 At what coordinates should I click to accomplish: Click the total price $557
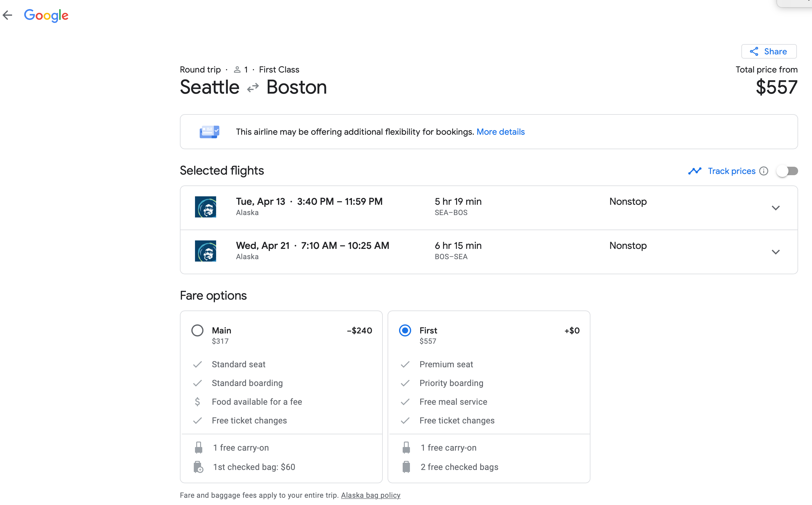[x=776, y=87]
